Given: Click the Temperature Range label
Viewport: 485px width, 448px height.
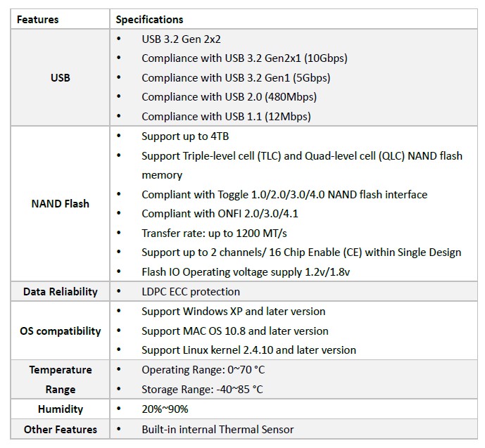Looking at the screenshot, I should point(61,379).
